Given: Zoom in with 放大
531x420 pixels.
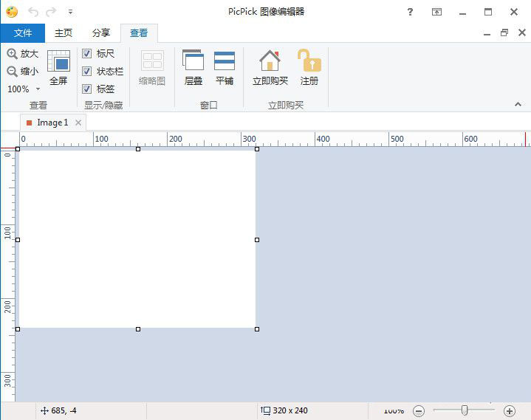Looking at the screenshot, I should (x=23, y=53).
